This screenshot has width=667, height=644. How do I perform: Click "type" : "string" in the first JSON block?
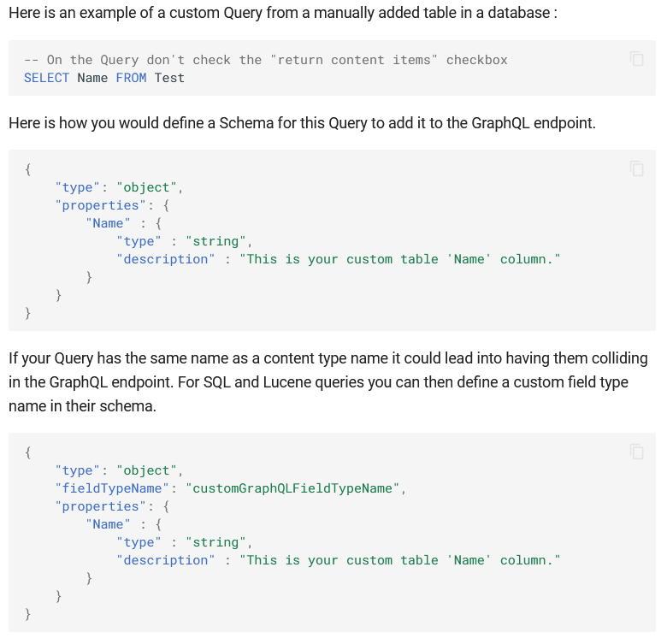(x=185, y=241)
